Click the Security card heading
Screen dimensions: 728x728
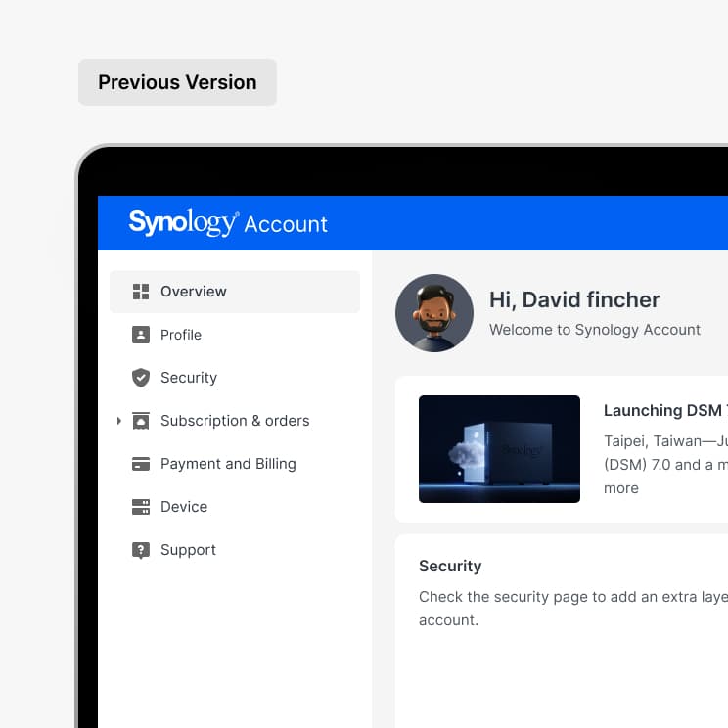coord(450,566)
